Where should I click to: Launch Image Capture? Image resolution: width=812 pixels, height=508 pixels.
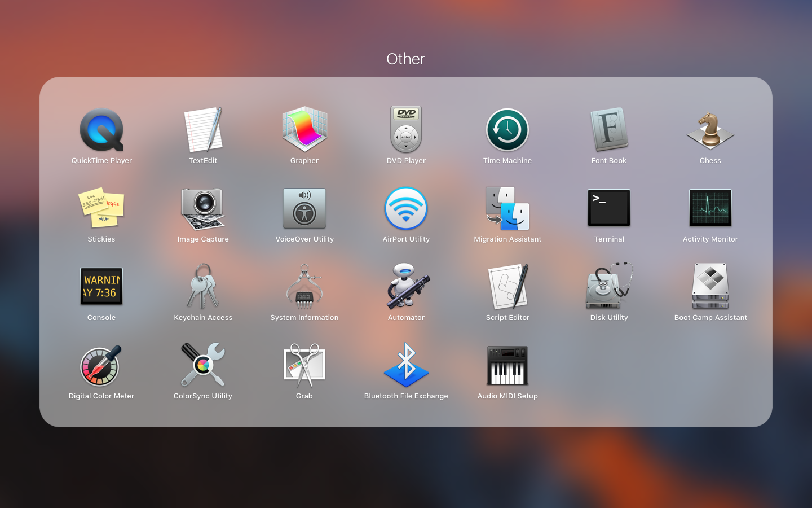203,208
